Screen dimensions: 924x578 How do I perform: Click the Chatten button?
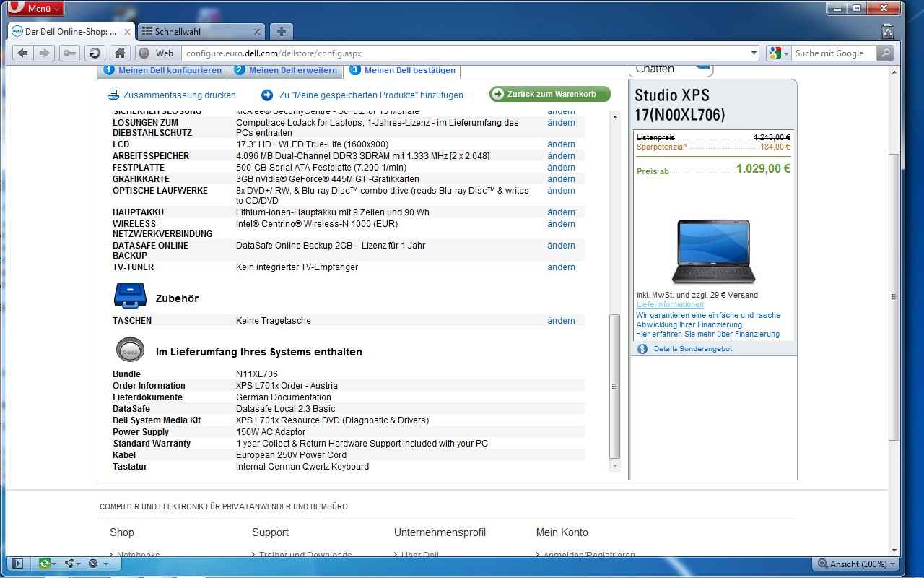coord(671,69)
